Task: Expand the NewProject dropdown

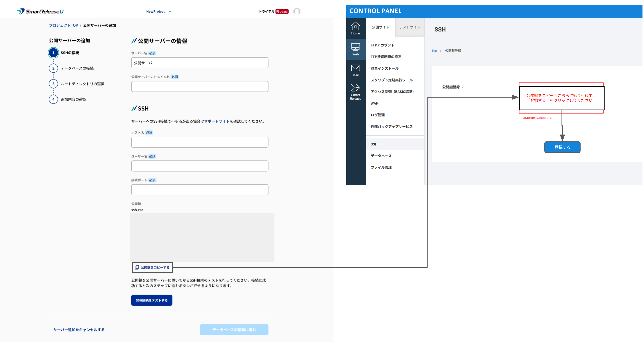Action: pos(158,11)
